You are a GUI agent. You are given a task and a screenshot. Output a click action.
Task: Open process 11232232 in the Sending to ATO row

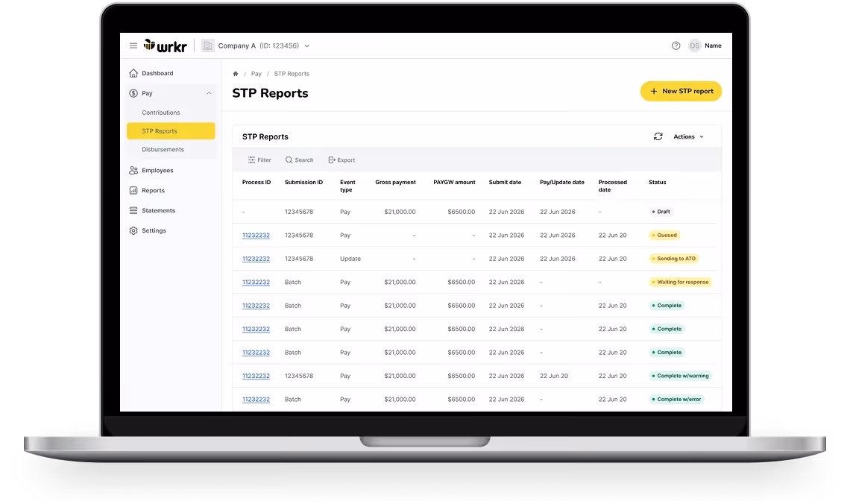pyautogui.click(x=256, y=259)
